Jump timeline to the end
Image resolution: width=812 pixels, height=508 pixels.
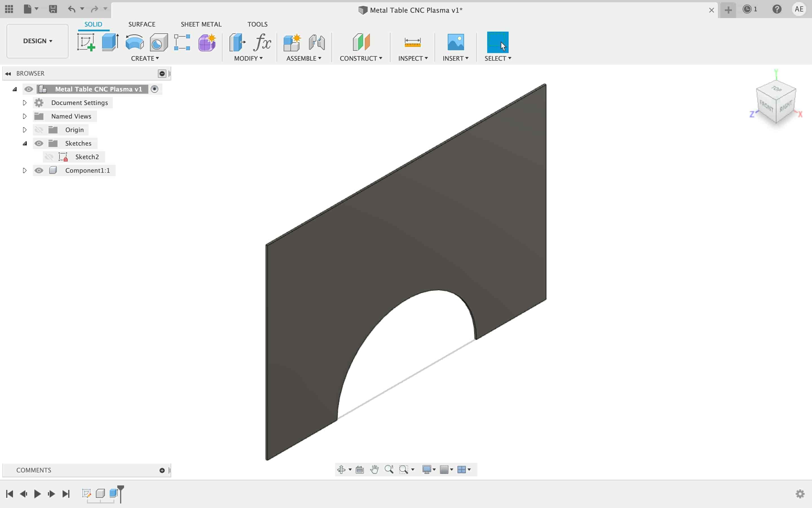point(66,494)
